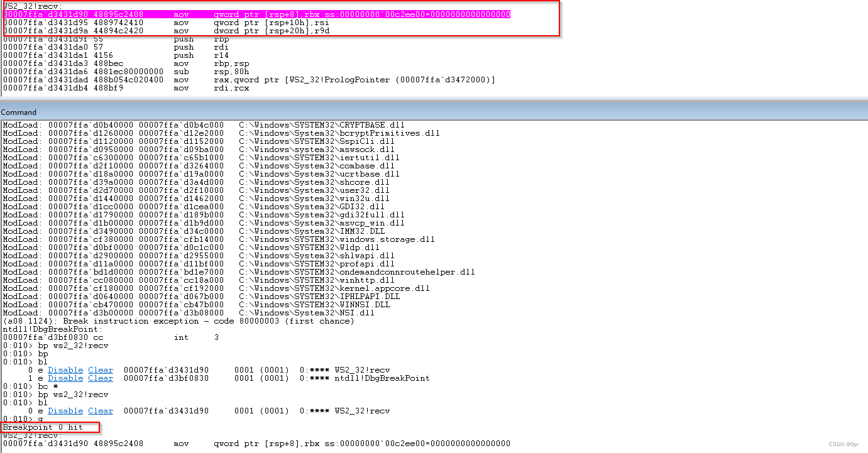
Task: Click Clear in the final single-breakpoint bl listing
Action: 101,411
